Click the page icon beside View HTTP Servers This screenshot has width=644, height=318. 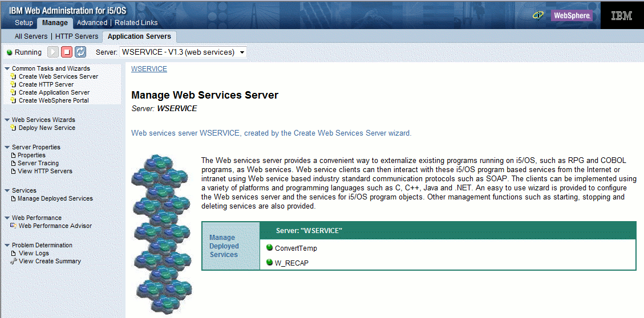[13, 171]
